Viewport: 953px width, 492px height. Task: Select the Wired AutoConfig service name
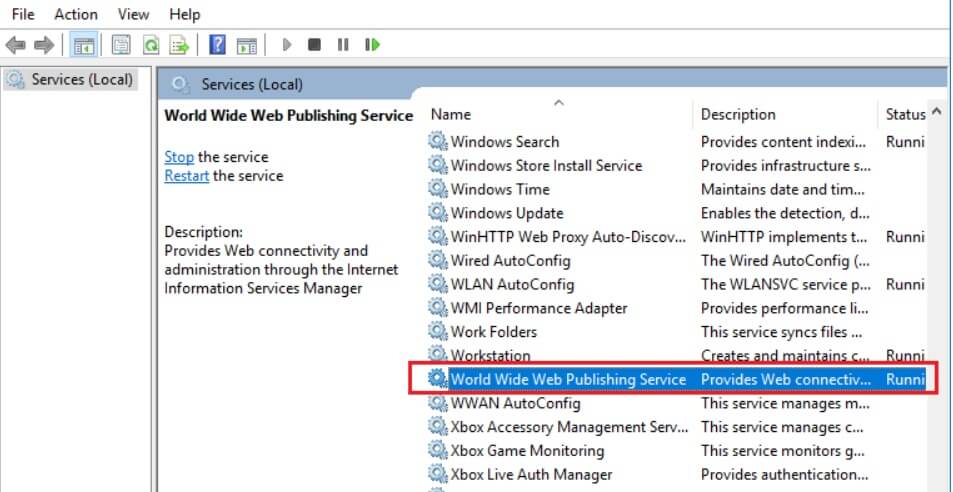tap(511, 260)
